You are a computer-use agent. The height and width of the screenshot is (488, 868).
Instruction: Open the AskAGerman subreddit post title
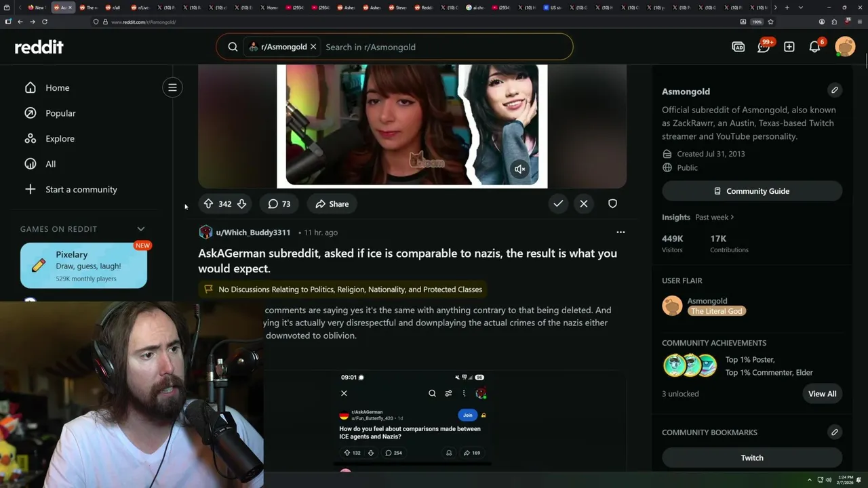408,261
